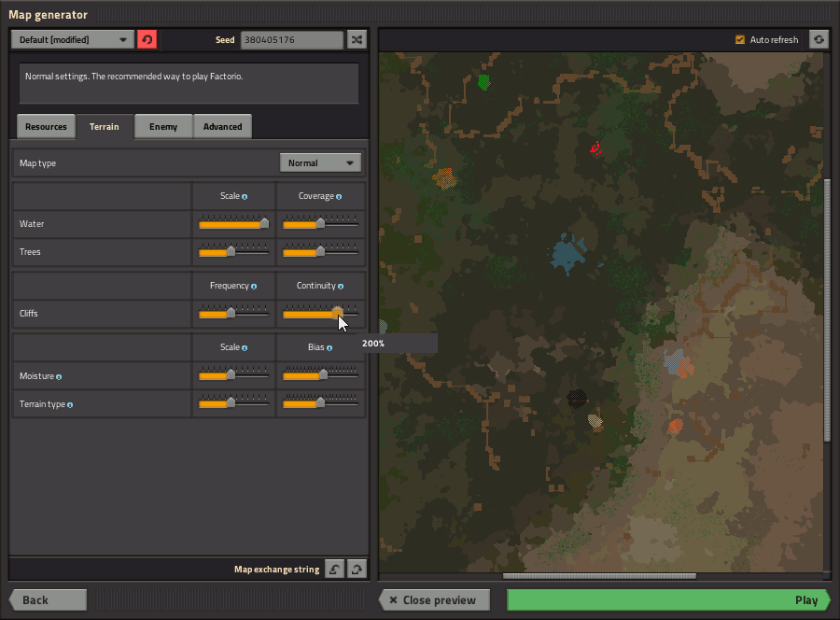Click the Water row label
The width and height of the screenshot is (840, 620).
tap(32, 224)
